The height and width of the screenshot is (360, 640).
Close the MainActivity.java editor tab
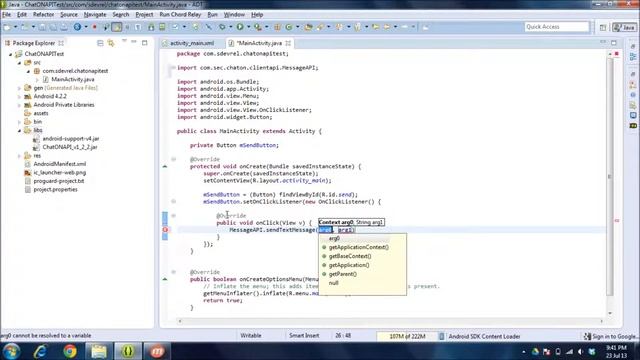[288, 43]
